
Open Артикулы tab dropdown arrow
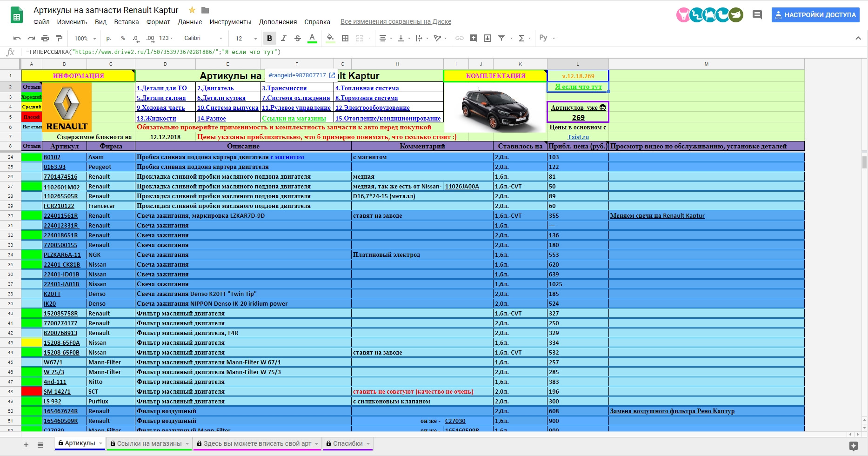click(x=100, y=444)
